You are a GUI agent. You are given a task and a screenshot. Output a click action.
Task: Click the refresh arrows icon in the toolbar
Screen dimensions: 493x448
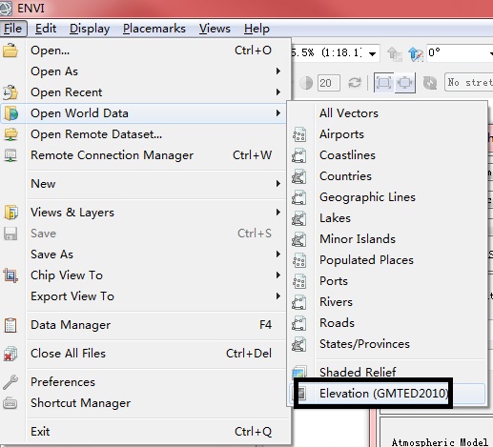click(x=355, y=83)
